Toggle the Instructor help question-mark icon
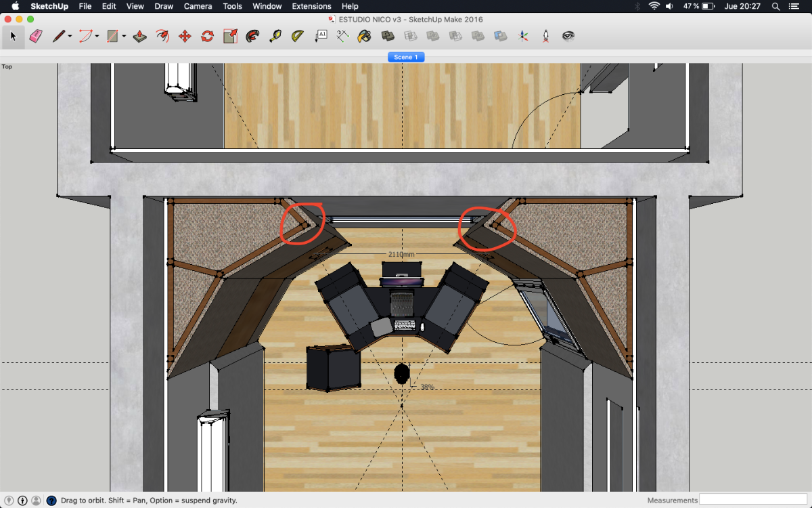 [x=51, y=501]
